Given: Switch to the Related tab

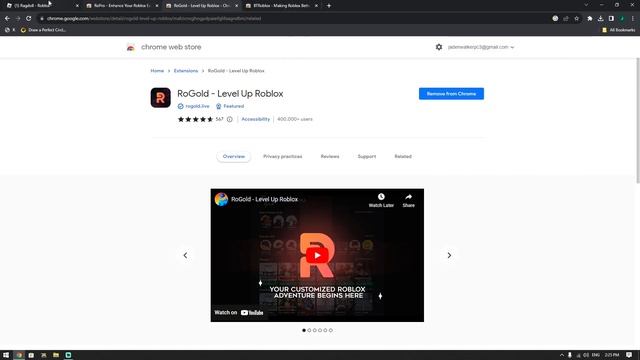Looking at the screenshot, I should (403, 156).
